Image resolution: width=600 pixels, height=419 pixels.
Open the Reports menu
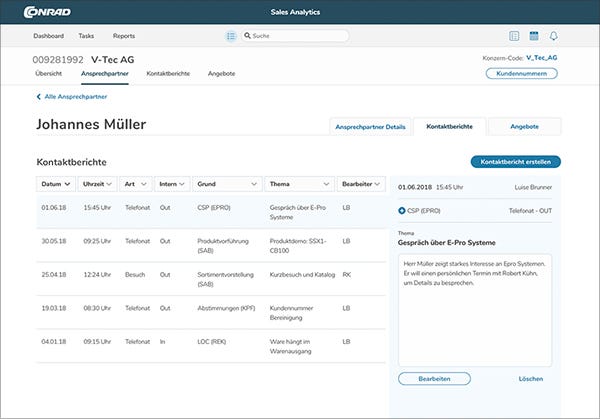(x=124, y=36)
